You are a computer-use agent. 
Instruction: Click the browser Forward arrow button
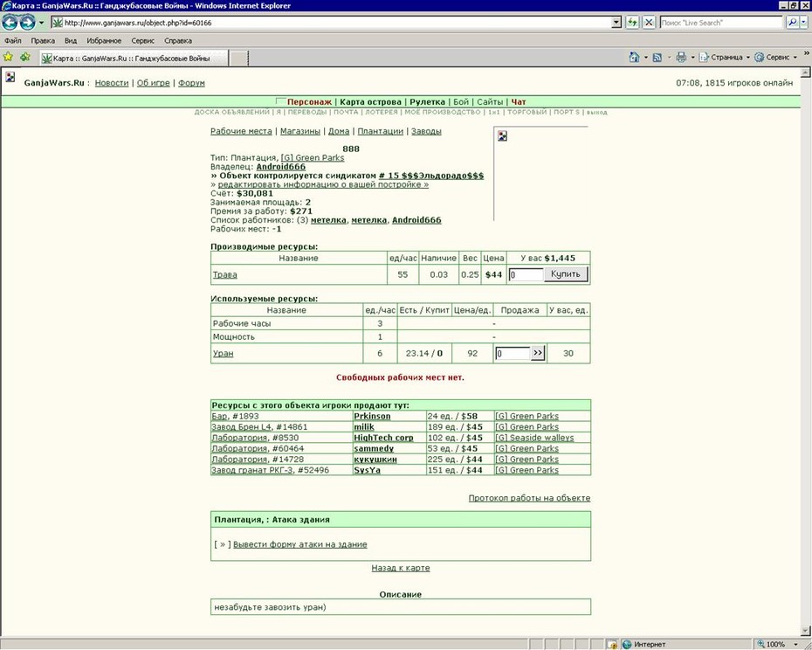[x=27, y=23]
